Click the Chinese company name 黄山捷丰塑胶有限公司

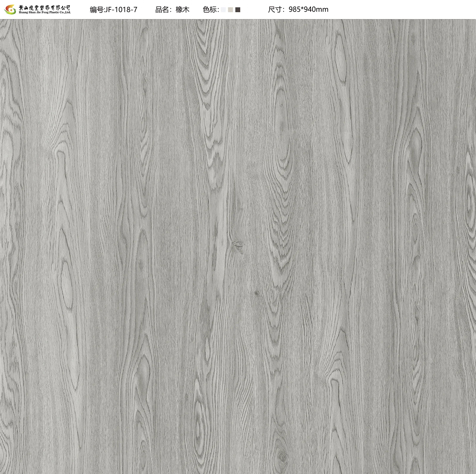[45, 7]
